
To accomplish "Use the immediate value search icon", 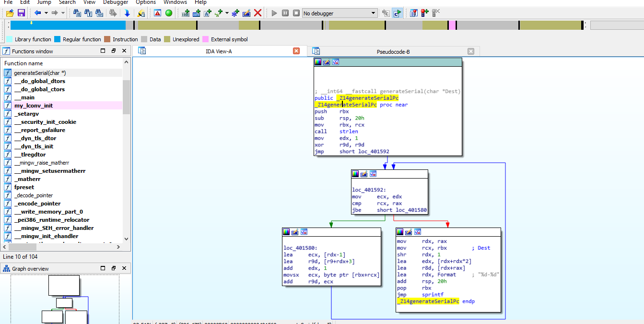I will 100,13.
